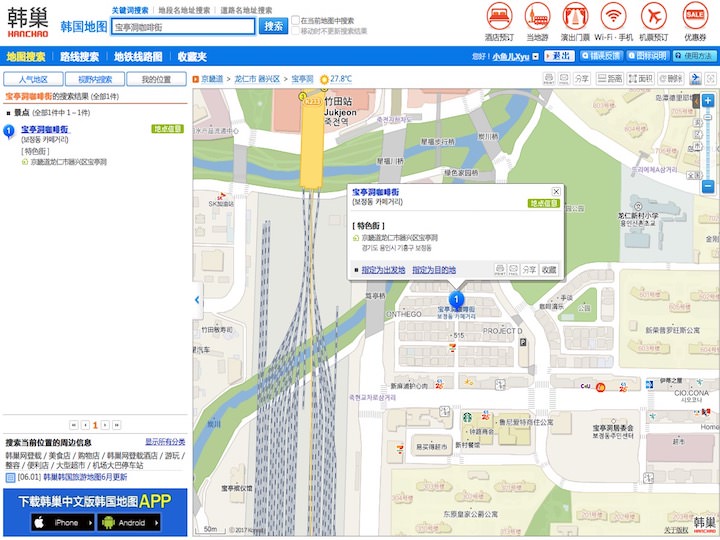Screen dimensions: 720x540
Task: Toggle 移动时不更新搜索结果 checkbox
Action: [x=295, y=31]
